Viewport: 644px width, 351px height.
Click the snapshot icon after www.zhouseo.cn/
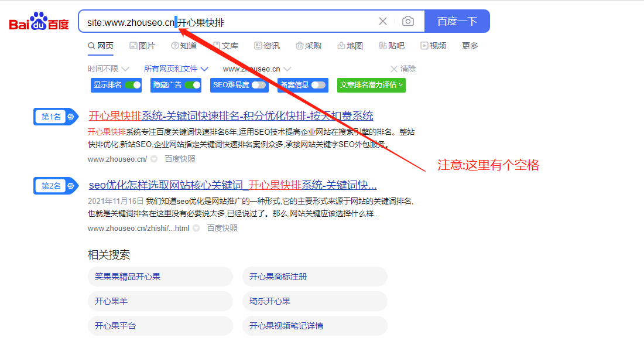(153, 159)
